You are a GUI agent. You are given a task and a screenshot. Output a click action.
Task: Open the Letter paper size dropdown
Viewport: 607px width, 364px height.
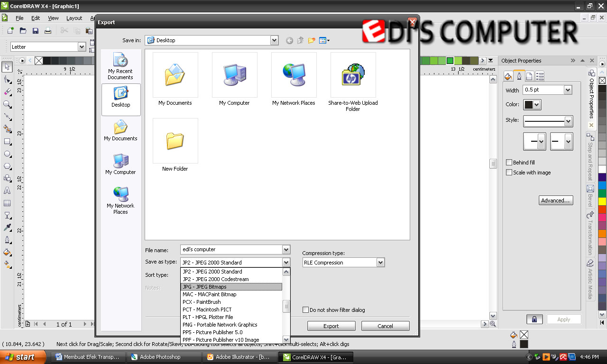82,47
